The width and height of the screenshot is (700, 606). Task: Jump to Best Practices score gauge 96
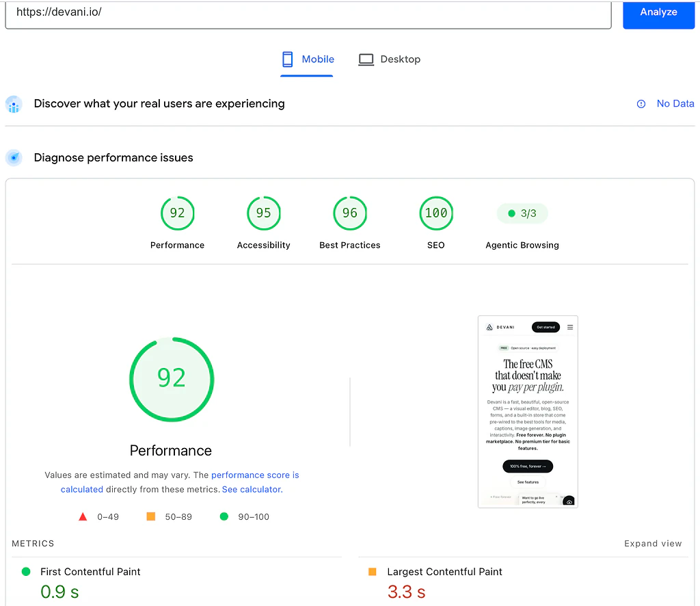pos(349,213)
